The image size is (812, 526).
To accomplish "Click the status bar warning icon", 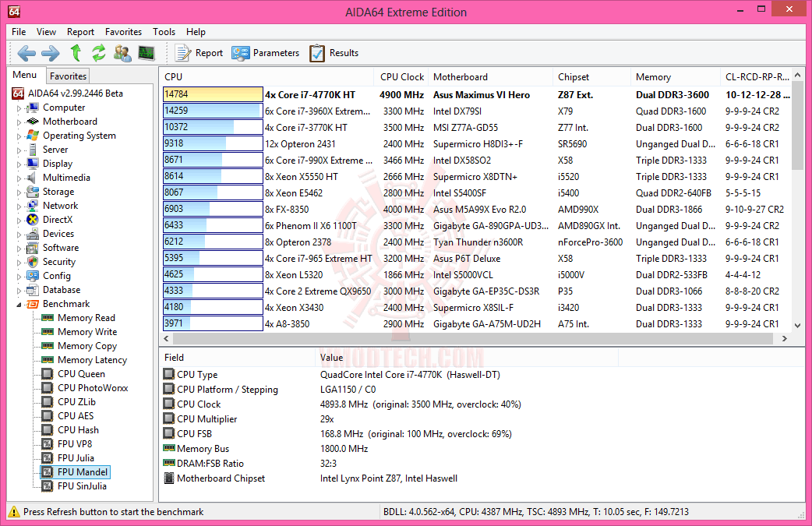I will coord(14,511).
